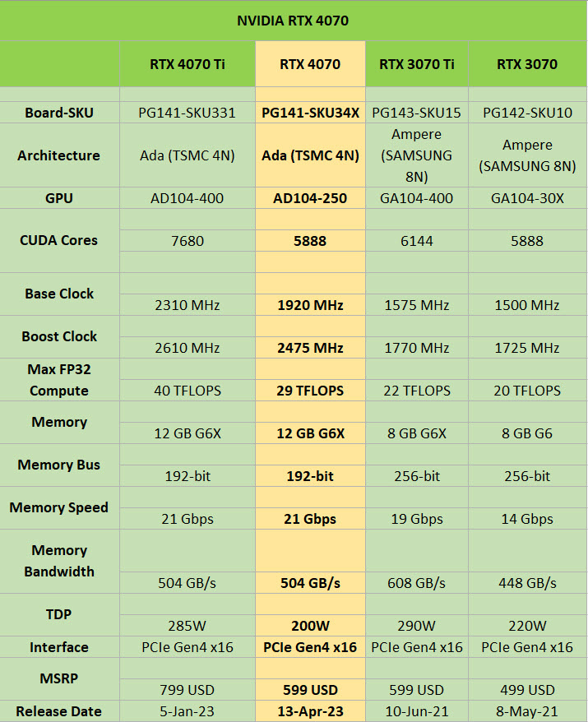This screenshot has width=588, height=722.
Task: Click the 608 GB/s bandwidth cell
Action: click(x=416, y=583)
